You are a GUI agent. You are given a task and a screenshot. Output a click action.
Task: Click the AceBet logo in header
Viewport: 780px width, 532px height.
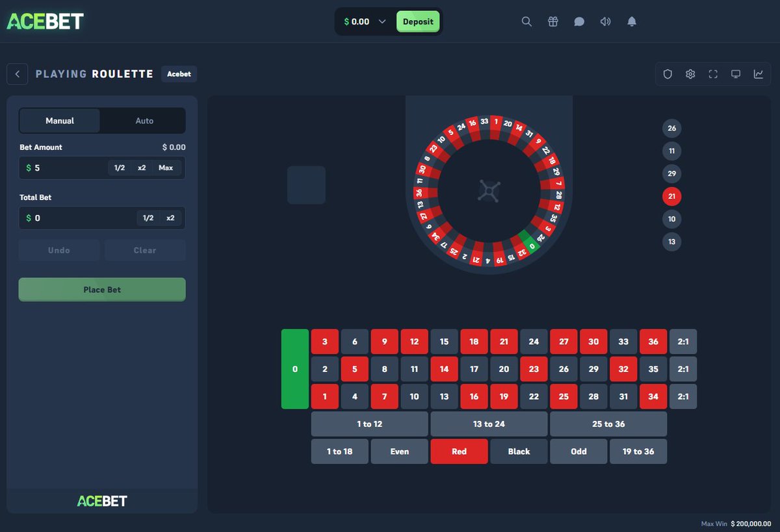[45, 21]
